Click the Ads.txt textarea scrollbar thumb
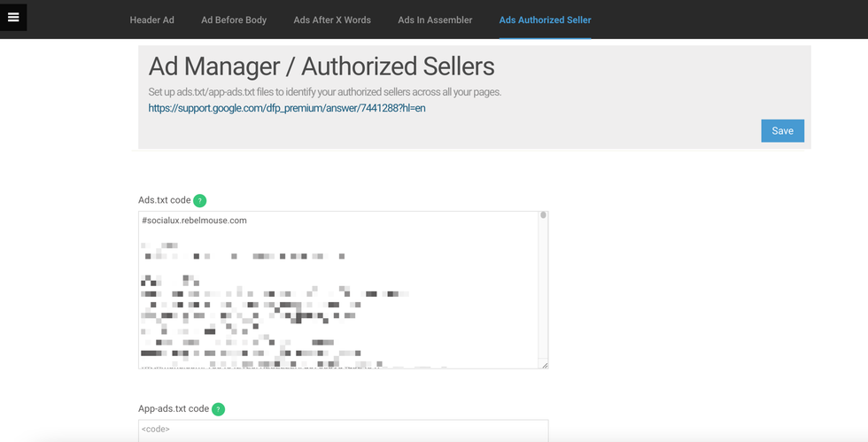 pyautogui.click(x=543, y=215)
